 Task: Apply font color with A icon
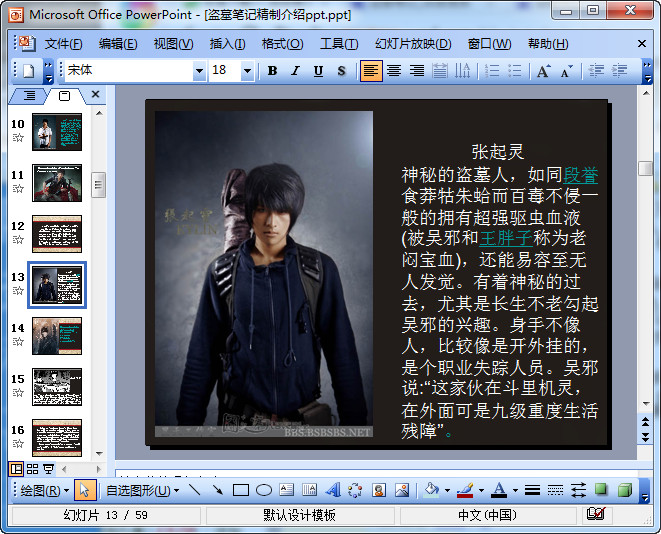tap(499, 490)
